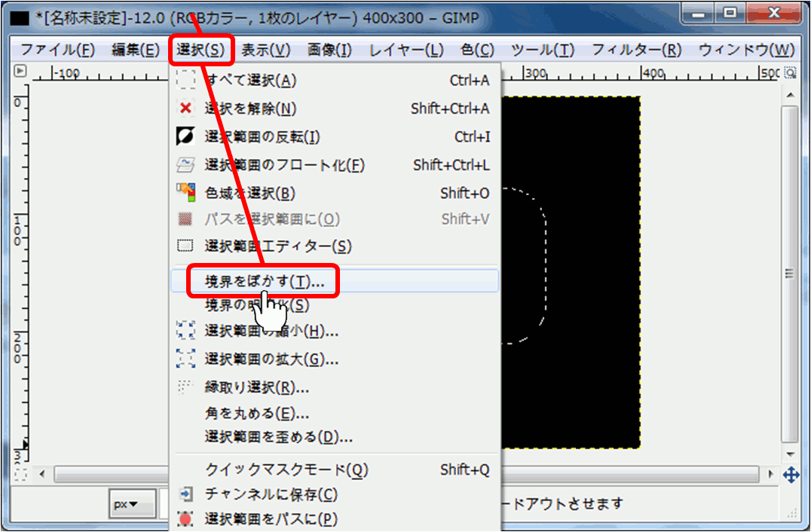Click the Invert Selection icon
811x532 pixels.
(185, 137)
